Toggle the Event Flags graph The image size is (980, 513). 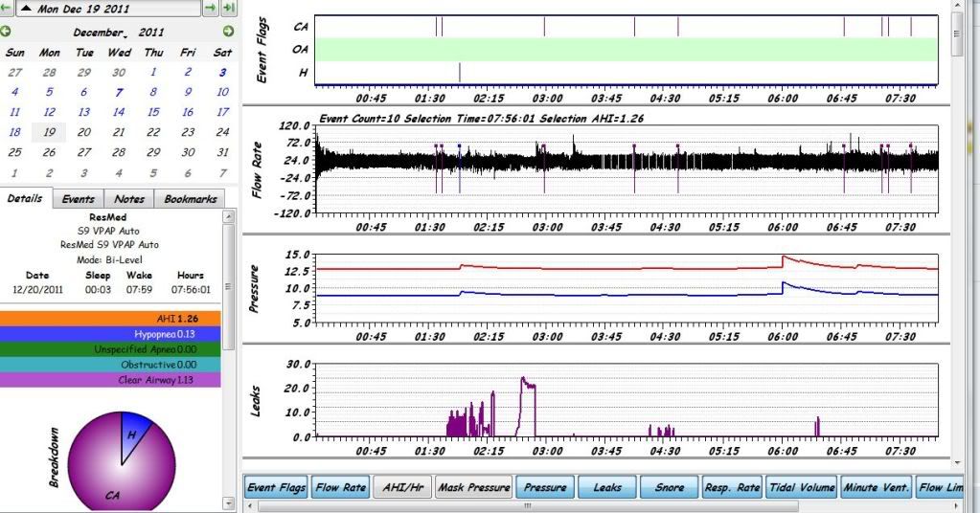pos(276,487)
